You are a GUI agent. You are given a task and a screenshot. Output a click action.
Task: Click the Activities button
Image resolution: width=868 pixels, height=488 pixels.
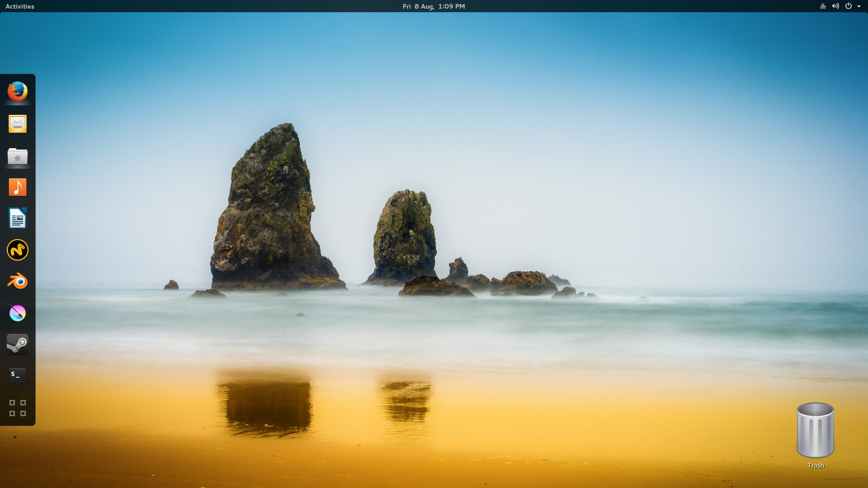[x=20, y=6]
